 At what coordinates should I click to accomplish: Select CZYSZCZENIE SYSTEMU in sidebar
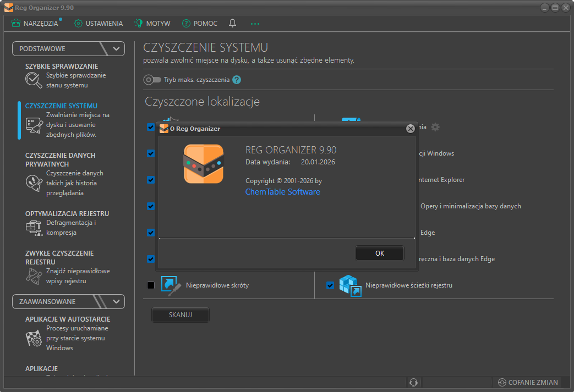[x=61, y=106]
